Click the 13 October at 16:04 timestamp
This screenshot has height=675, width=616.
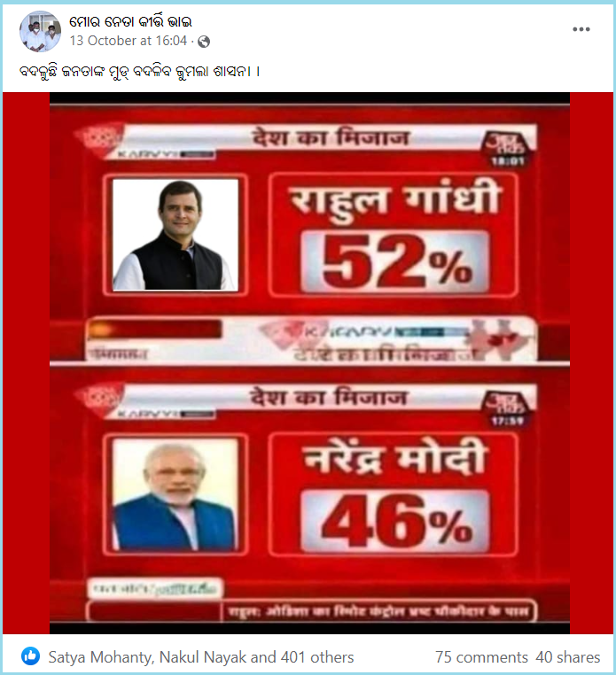(x=129, y=41)
